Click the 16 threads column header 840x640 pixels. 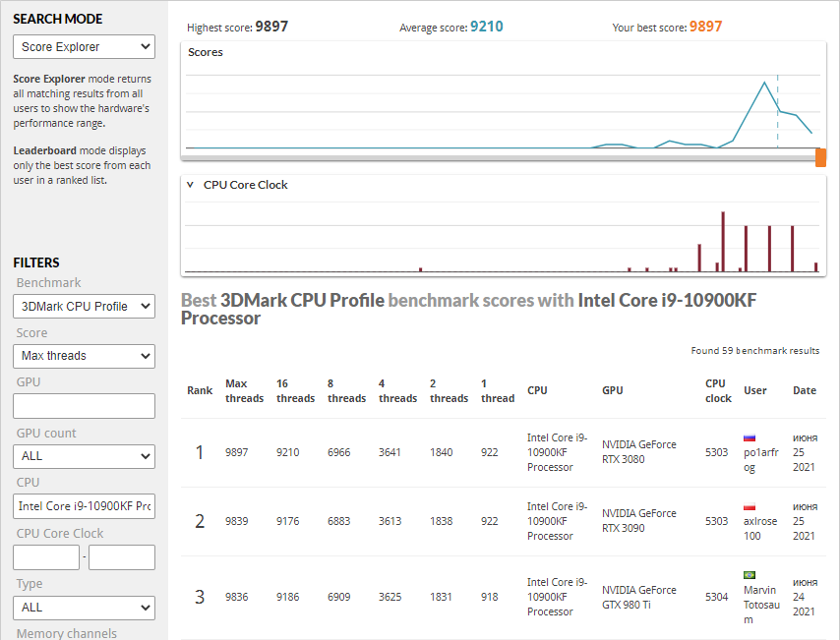pos(295,391)
